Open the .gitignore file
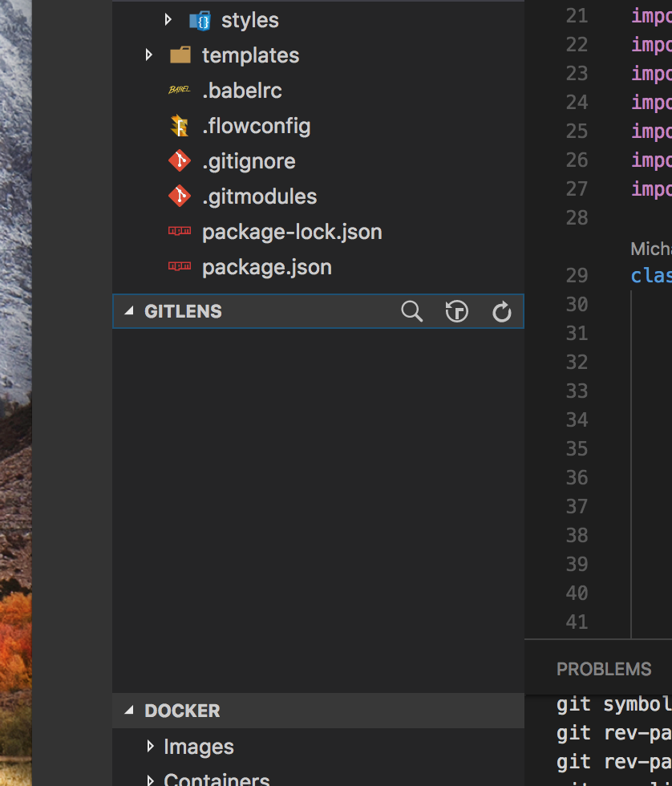This screenshot has height=786, width=672. 249,160
